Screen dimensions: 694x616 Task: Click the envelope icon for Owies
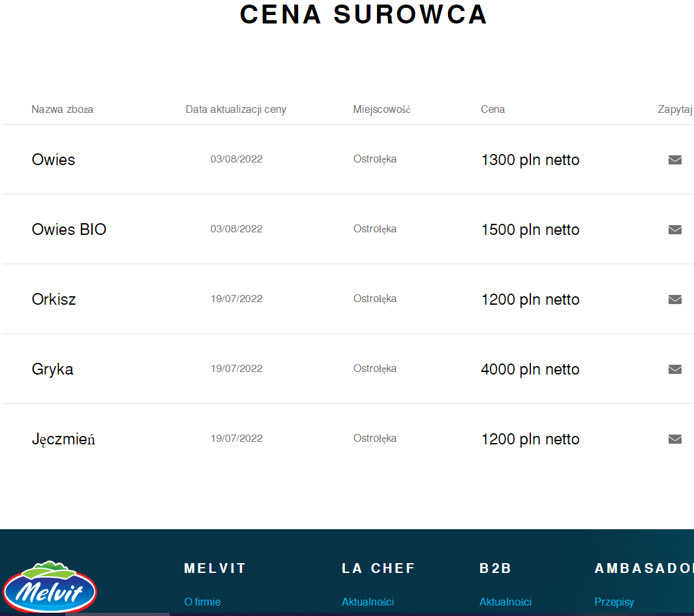pyautogui.click(x=675, y=160)
